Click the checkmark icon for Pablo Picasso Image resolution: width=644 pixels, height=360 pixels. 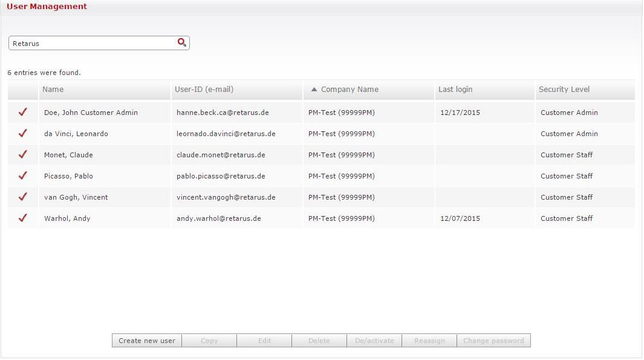pos(23,175)
